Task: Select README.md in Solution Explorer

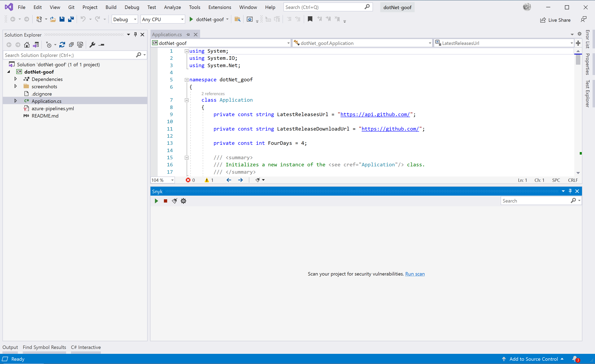Action: coord(45,116)
